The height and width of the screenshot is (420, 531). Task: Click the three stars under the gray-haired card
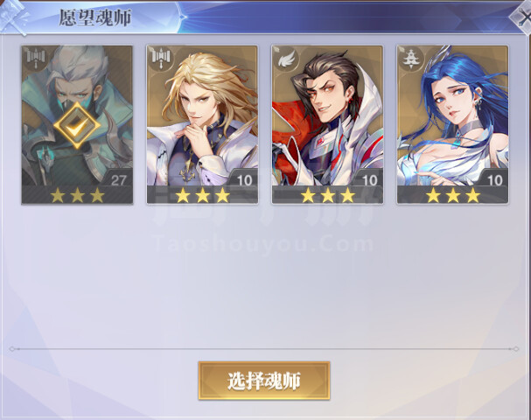pyautogui.click(x=77, y=195)
